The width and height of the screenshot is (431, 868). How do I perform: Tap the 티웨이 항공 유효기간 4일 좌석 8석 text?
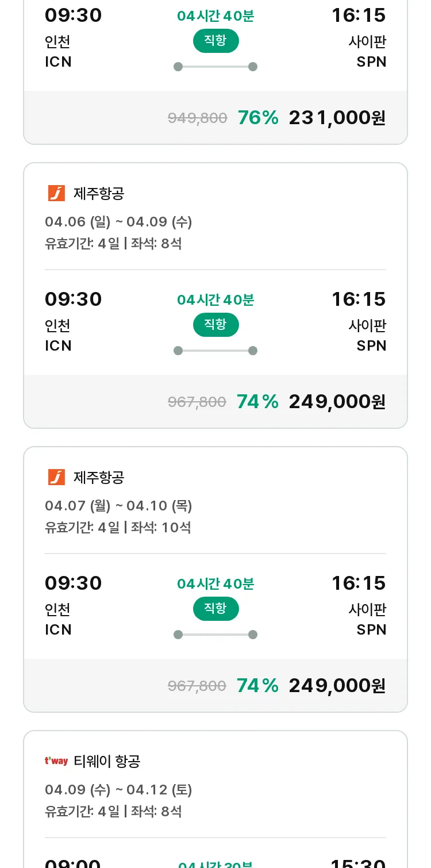(x=113, y=811)
